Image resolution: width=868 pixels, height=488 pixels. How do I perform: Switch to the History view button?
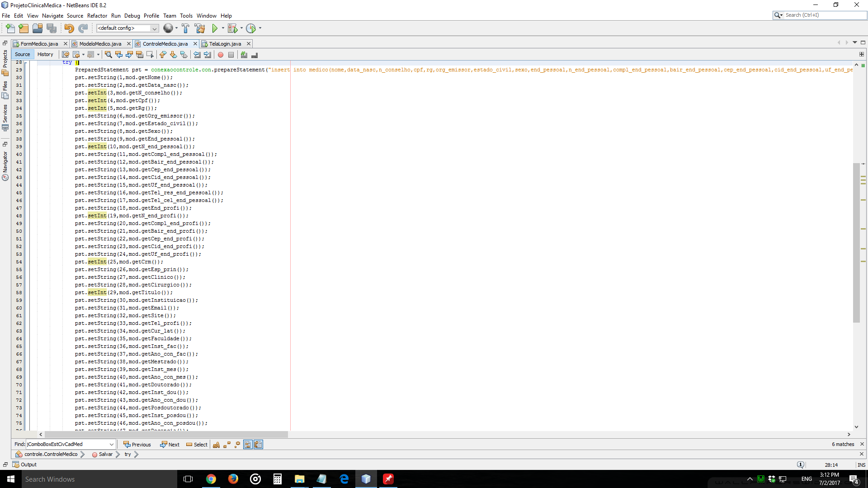point(45,54)
